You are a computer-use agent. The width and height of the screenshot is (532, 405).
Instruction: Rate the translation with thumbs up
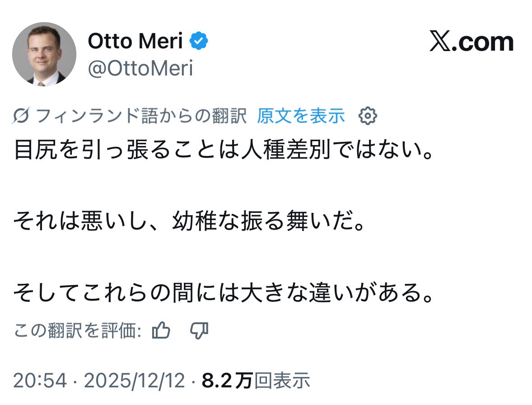coord(161,332)
